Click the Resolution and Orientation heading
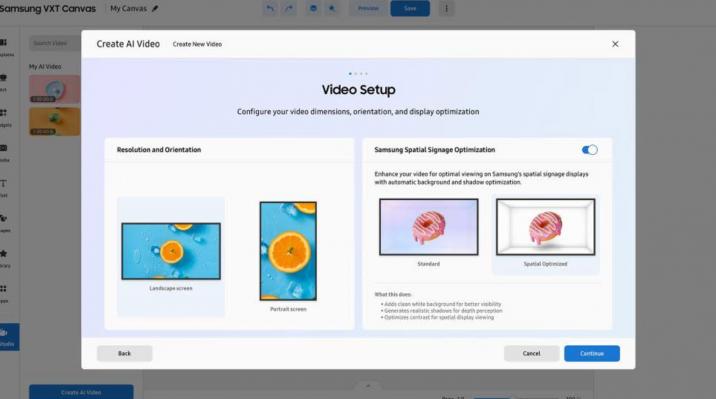This screenshot has height=399, width=716. pos(159,150)
